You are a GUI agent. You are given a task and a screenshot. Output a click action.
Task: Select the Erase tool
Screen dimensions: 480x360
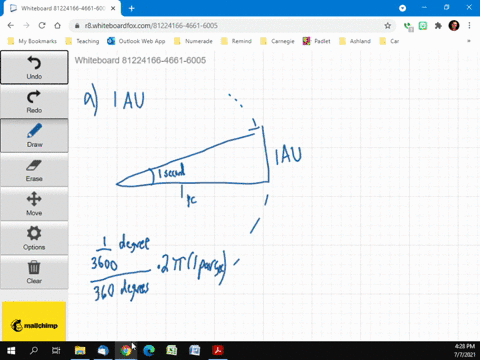coord(34,170)
